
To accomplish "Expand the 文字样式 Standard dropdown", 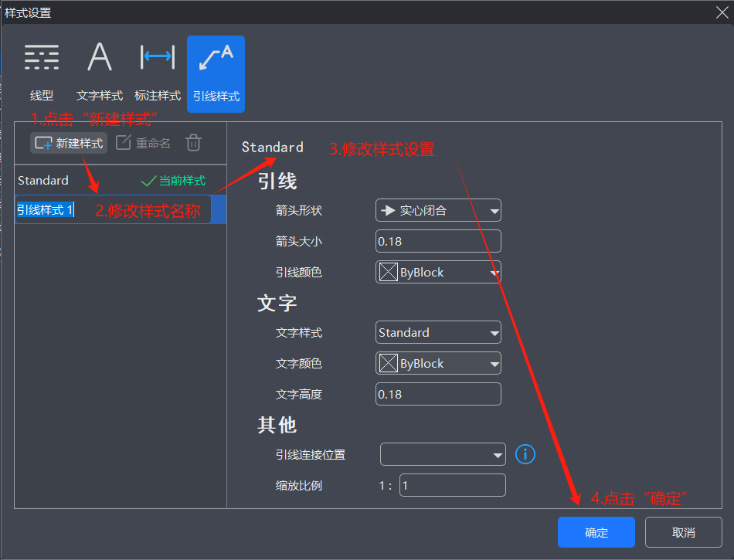I will (438, 333).
